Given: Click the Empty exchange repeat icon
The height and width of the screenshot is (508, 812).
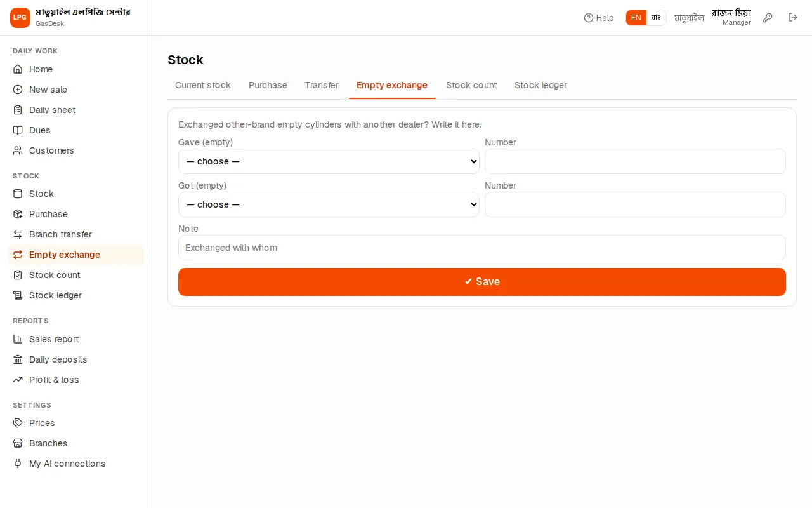Looking at the screenshot, I should coord(18,255).
